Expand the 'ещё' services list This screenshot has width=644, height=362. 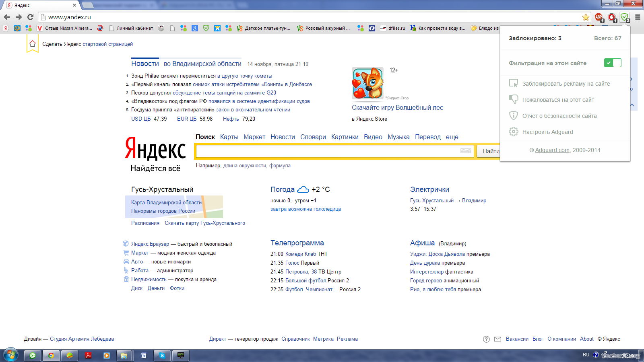pyautogui.click(x=452, y=137)
